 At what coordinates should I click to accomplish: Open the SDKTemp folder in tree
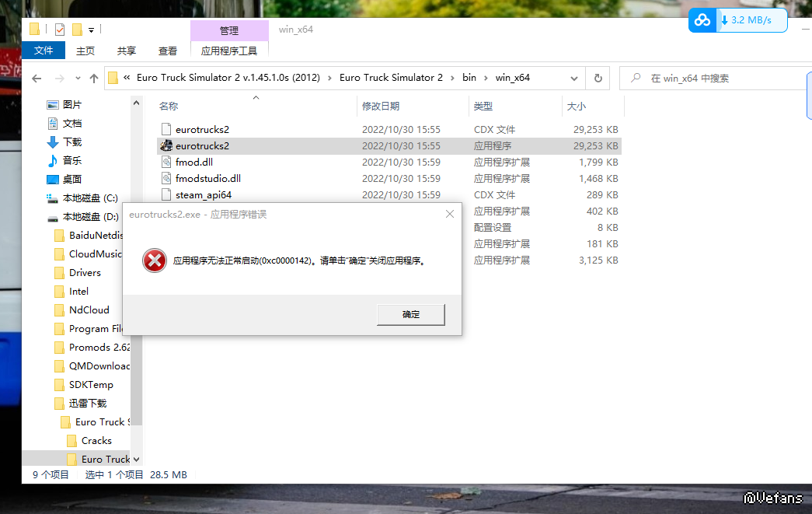(91, 384)
